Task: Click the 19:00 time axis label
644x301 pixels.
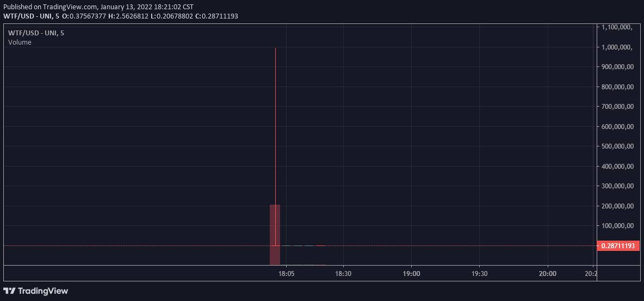Action: coord(411,274)
